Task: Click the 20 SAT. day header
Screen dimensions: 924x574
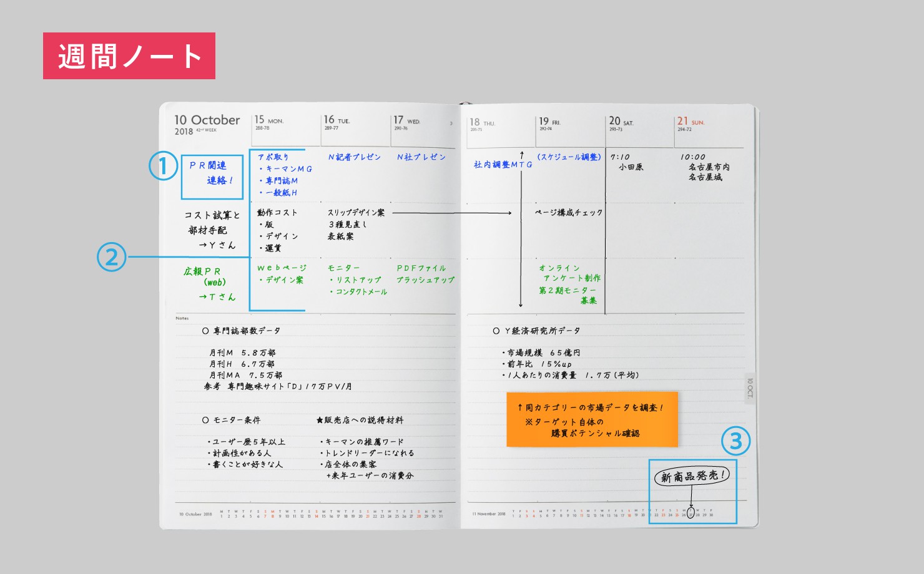Action: coord(621,124)
